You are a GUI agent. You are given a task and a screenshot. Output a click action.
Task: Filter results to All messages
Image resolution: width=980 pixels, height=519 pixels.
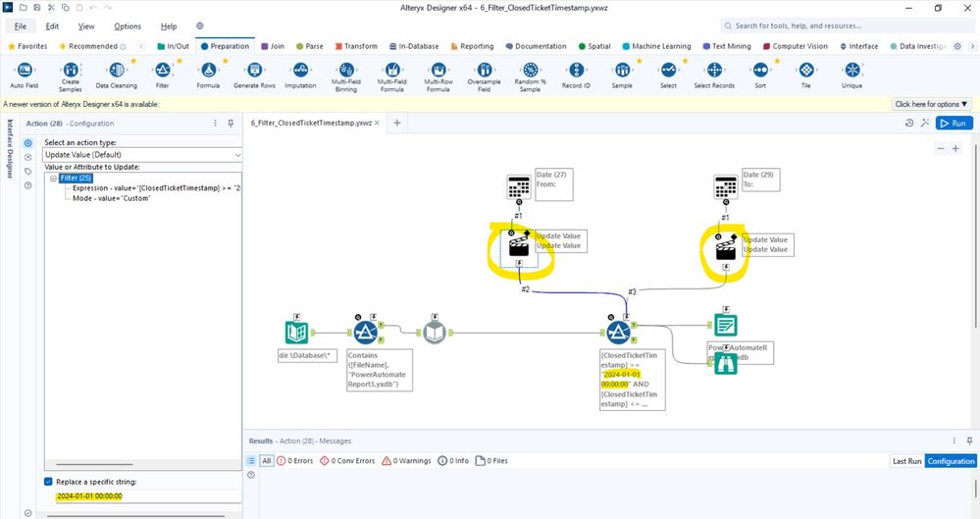(x=266, y=461)
